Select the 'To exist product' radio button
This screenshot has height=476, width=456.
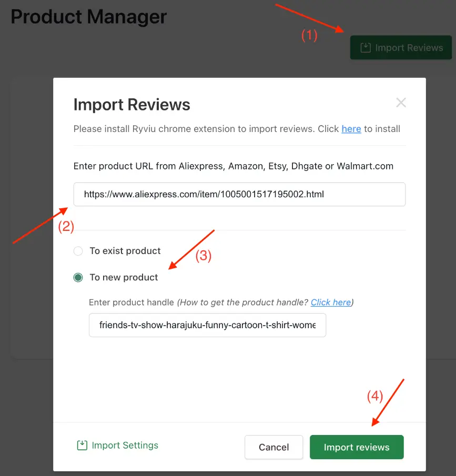point(78,251)
